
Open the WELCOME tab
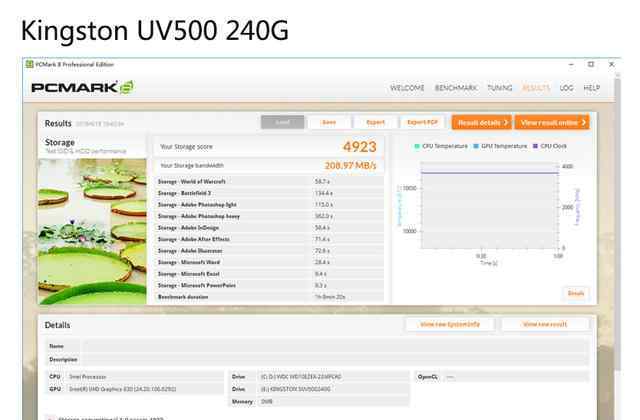407,88
